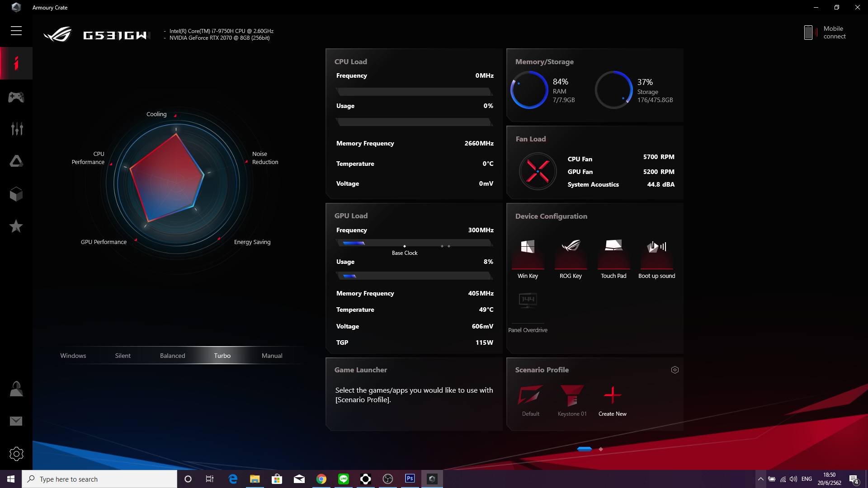Select the Windows fan mode tab
Screen dimensions: 868x488
click(x=73, y=356)
